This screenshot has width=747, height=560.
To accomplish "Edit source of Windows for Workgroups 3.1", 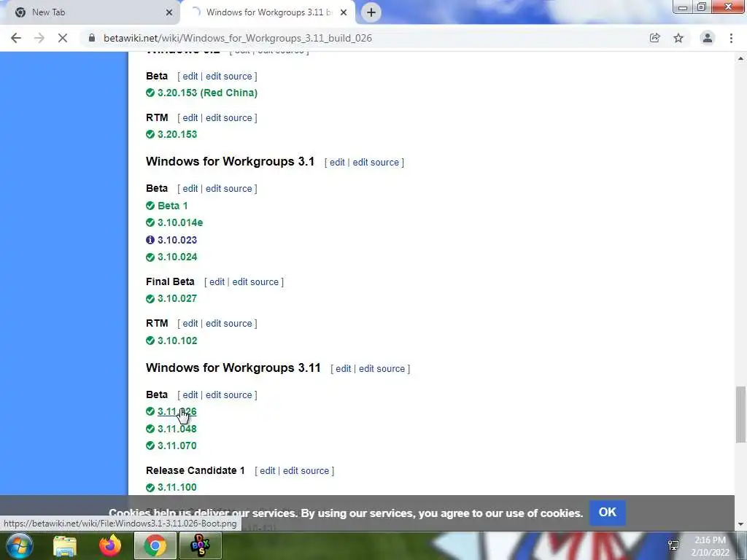I will [x=376, y=163].
